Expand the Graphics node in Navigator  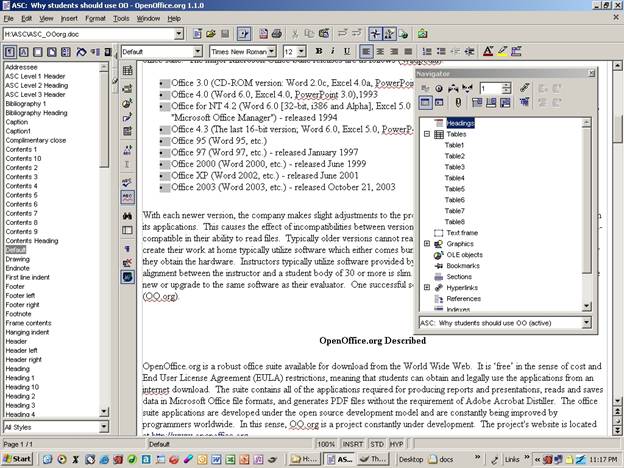[x=427, y=244]
